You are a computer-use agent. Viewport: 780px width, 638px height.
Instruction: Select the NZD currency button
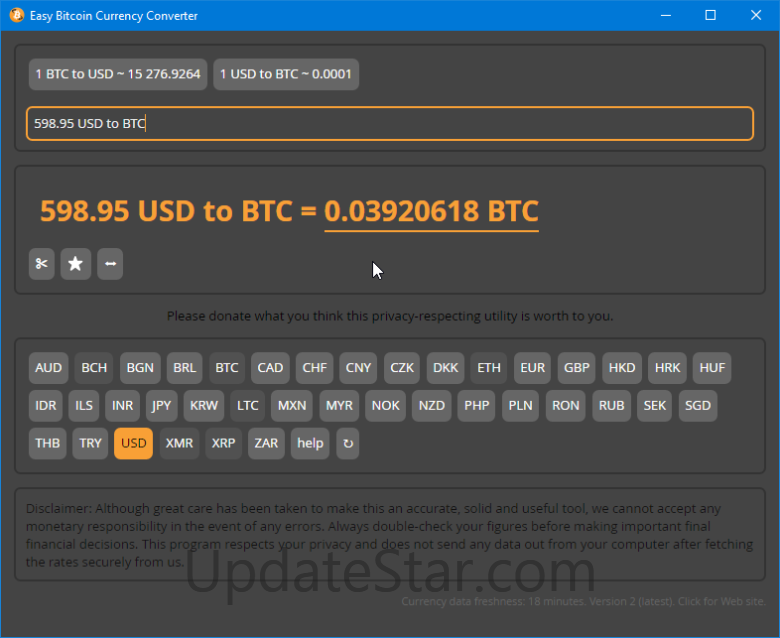click(x=432, y=406)
